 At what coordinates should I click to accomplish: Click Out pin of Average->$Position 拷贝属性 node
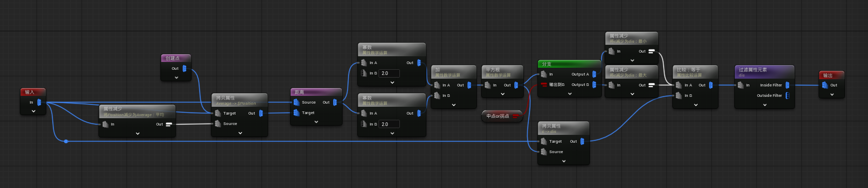pos(261,113)
